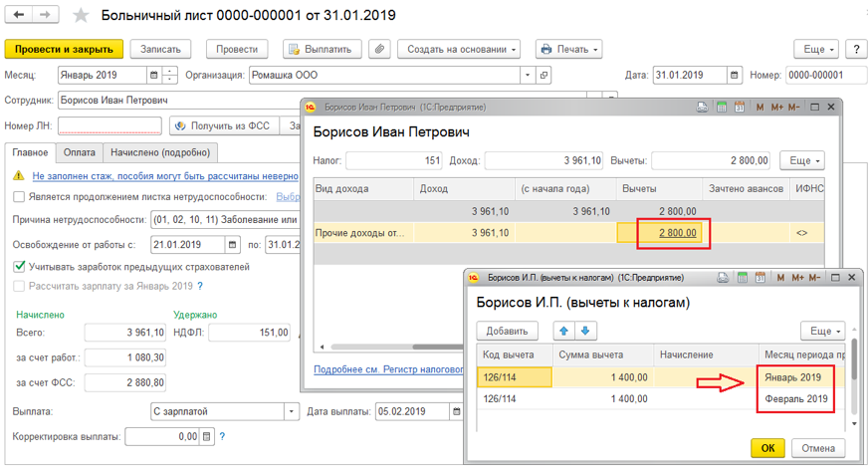
Task: Click Провести и закрыть button
Action: click(64, 49)
